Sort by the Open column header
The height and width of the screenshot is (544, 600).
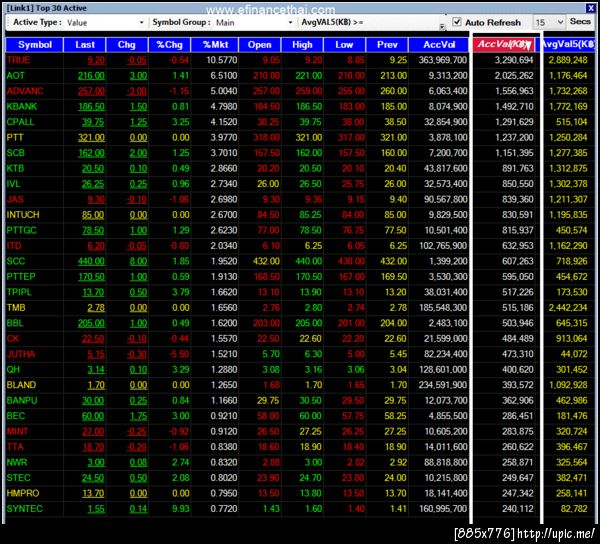click(259, 45)
